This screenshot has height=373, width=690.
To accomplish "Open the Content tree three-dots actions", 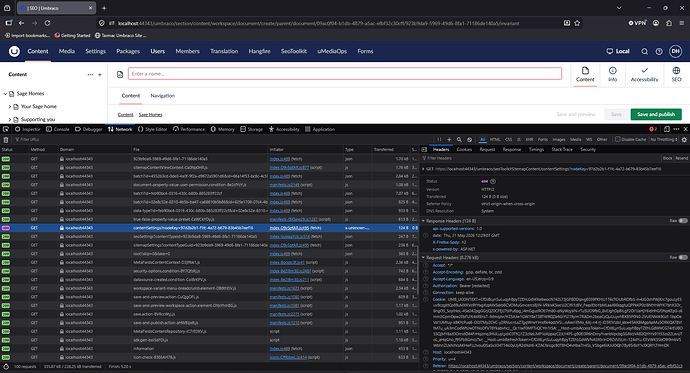I will (90, 75).
